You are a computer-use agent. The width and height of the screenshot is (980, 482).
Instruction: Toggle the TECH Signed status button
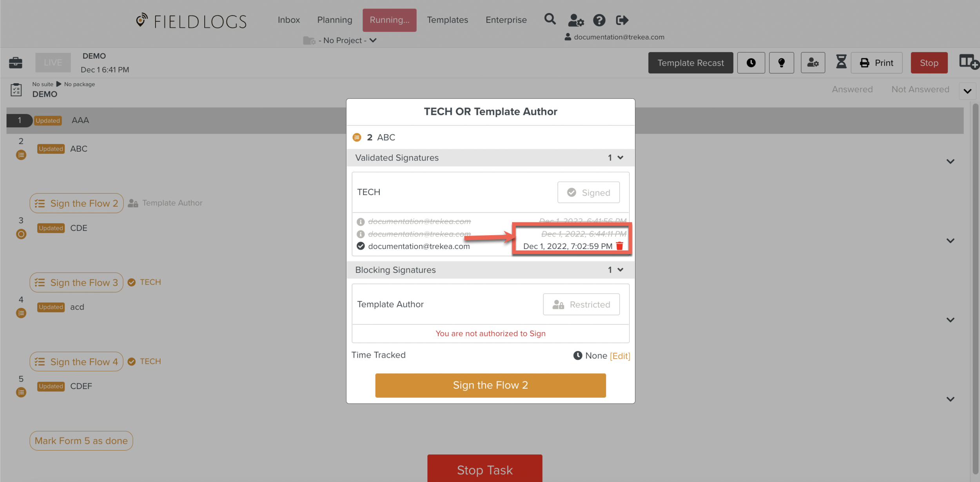(x=588, y=192)
